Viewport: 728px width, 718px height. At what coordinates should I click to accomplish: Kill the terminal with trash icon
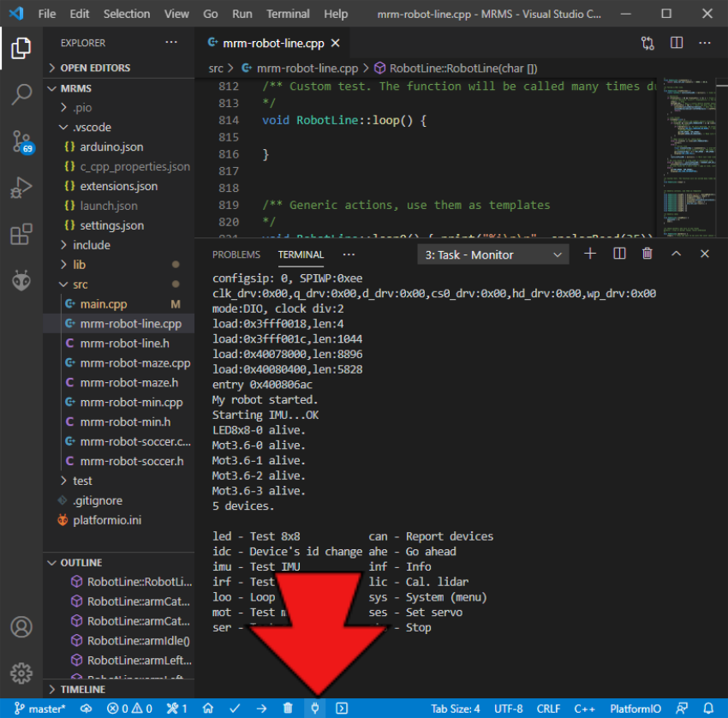[647, 254]
